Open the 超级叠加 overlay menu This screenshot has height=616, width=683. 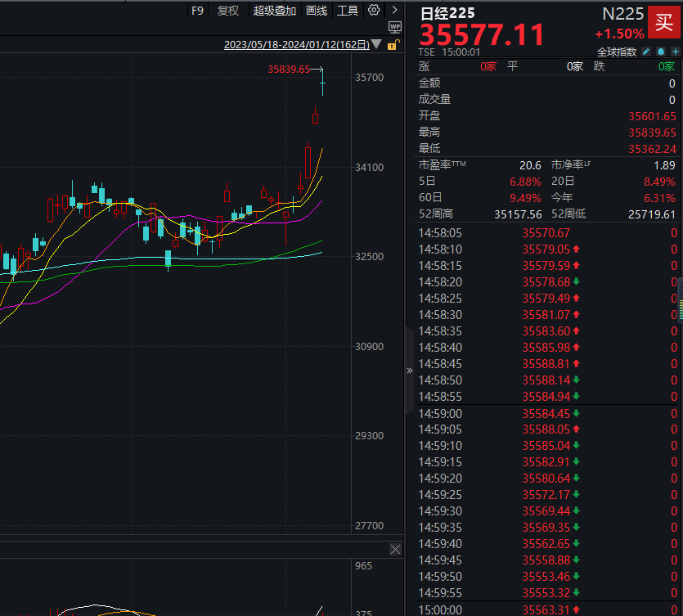pyautogui.click(x=275, y=10)
